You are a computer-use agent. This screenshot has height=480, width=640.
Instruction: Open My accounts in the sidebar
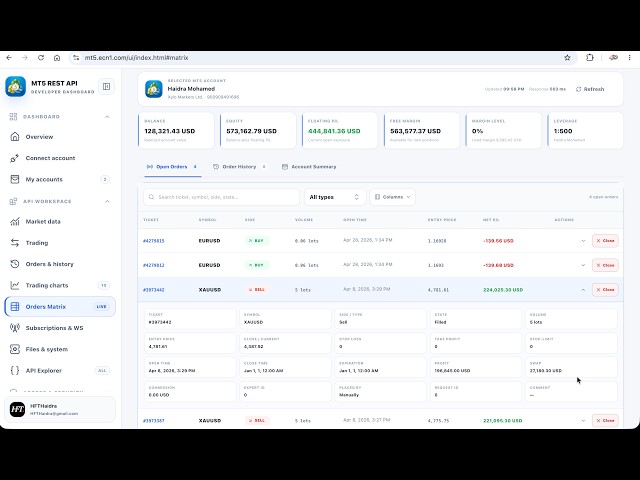[60, 179]
